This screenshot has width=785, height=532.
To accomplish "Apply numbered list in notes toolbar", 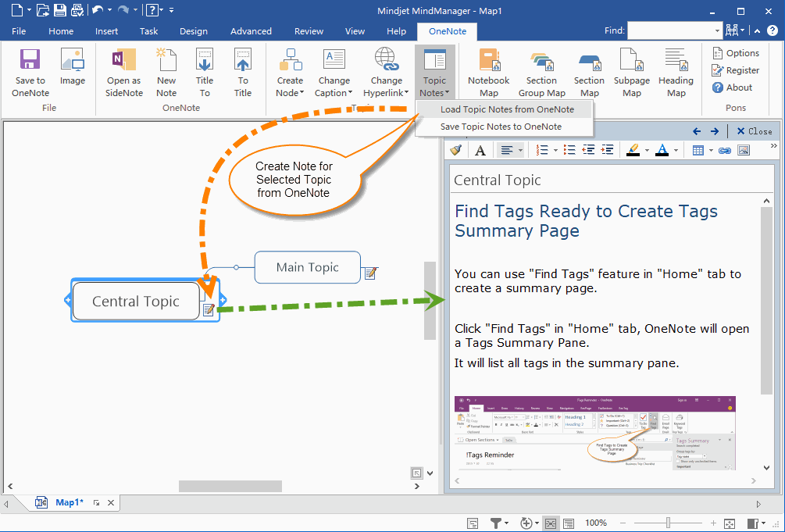I will pyautogui.click(x=542, y=150).
